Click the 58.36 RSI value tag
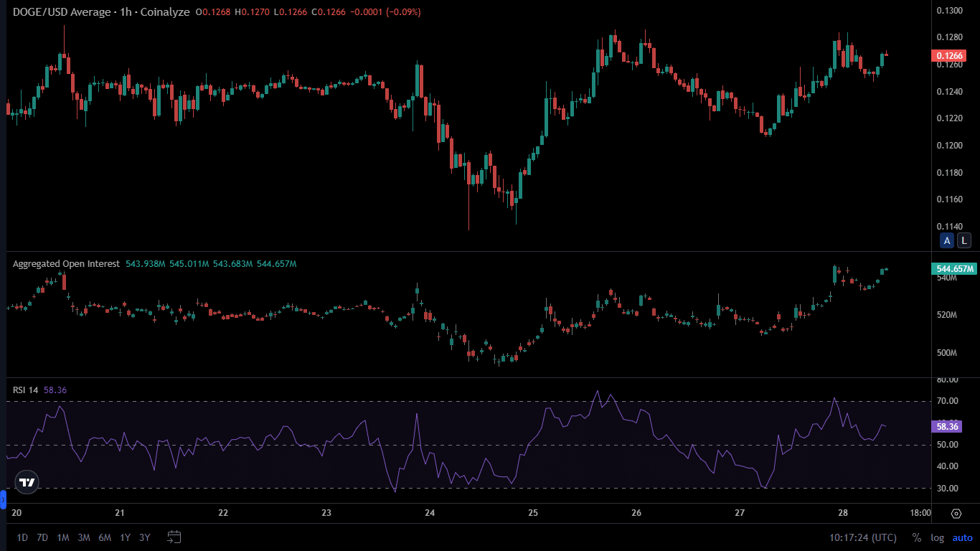980x551 pixels. [947, 426]
